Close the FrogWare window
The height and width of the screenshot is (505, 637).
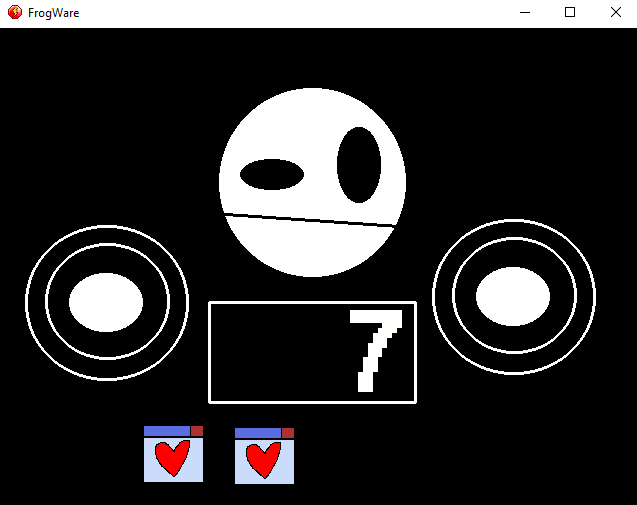pyautogui.click(x=615, y=13)
